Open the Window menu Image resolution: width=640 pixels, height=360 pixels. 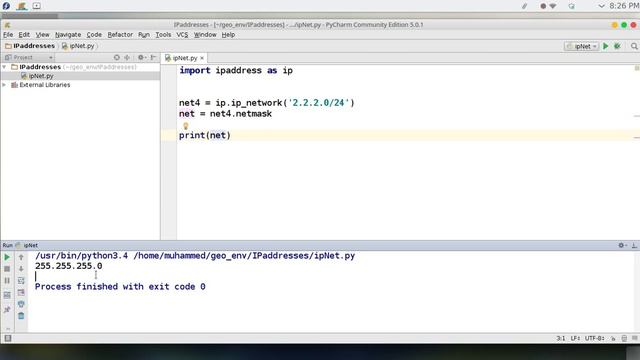[205, 35]
